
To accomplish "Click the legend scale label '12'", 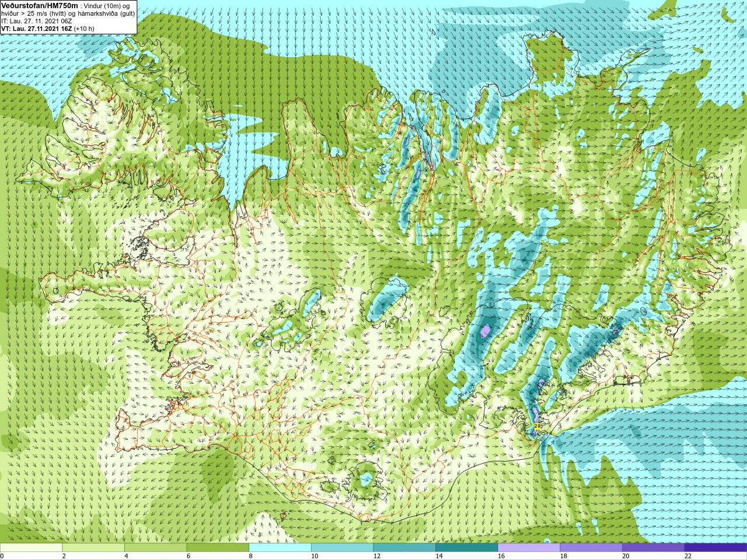I will [377, 556].
